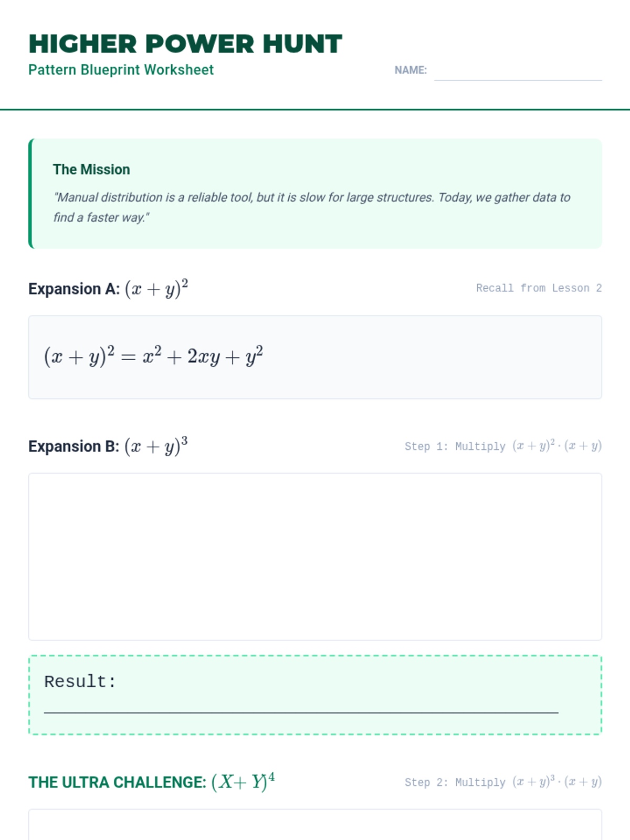Click the NAME input line

(x=518, y=72)
